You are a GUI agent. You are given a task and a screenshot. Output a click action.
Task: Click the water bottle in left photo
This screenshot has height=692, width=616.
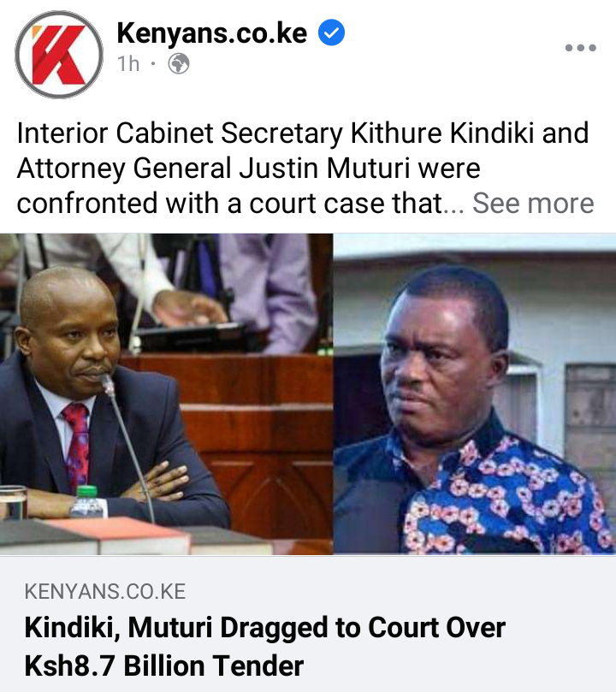[88, 501]
